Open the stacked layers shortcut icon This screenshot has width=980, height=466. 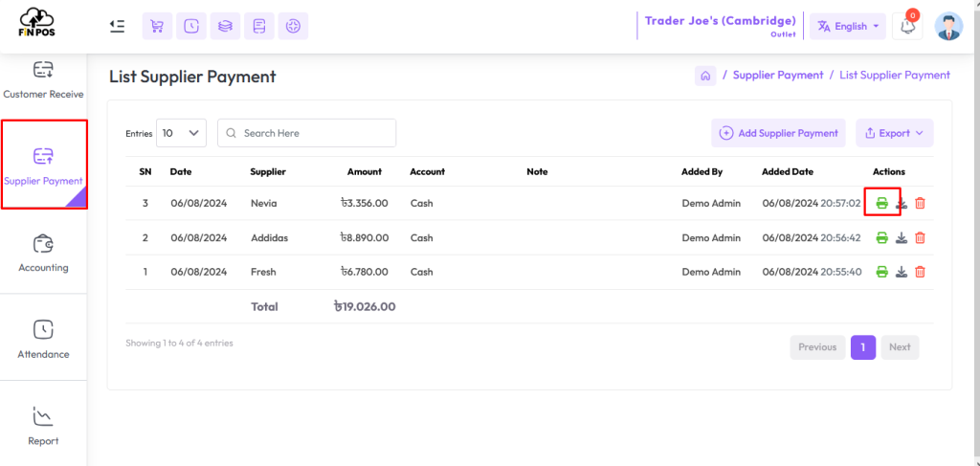[x=225, y=26]
